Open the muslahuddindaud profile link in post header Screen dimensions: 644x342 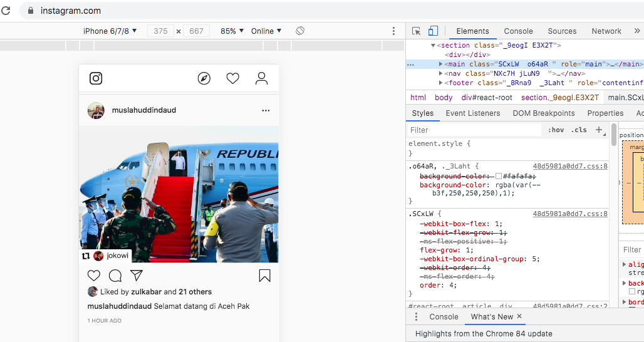pos(144,110)
